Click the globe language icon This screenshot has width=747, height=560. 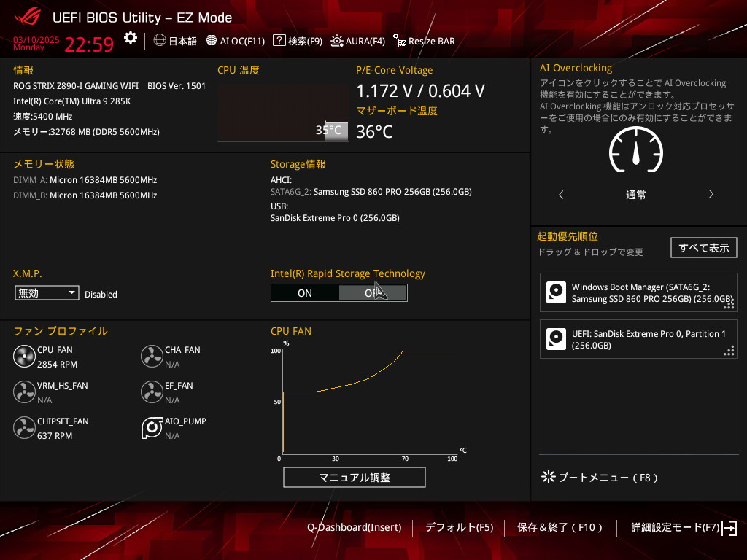click(160, 41)
